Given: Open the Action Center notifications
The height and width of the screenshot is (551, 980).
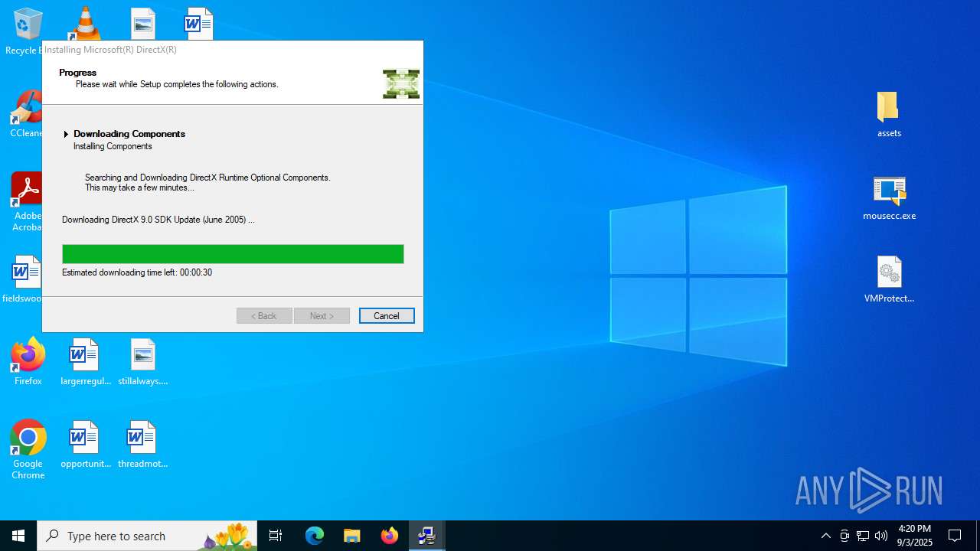Looking at the screenshot, I should (x=955, y=536).
